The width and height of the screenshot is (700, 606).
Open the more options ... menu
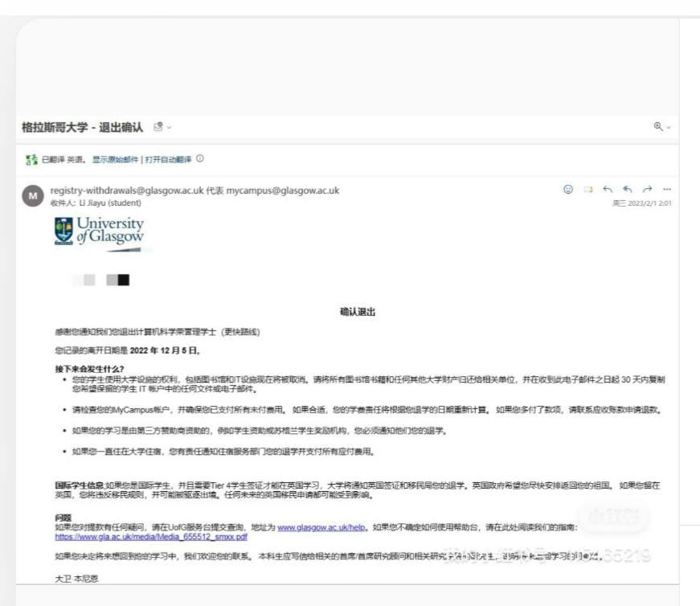(665, 190)
